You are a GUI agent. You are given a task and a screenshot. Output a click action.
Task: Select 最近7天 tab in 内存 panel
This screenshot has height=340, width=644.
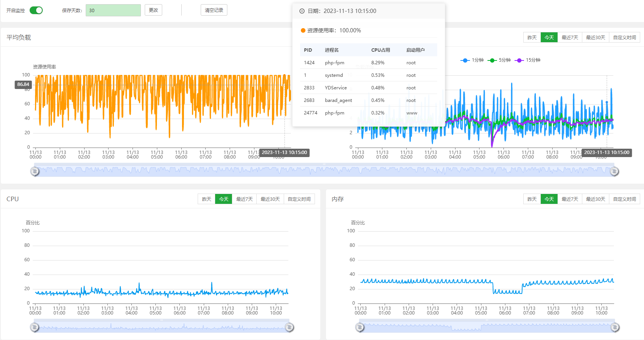[x=570, y=199]
